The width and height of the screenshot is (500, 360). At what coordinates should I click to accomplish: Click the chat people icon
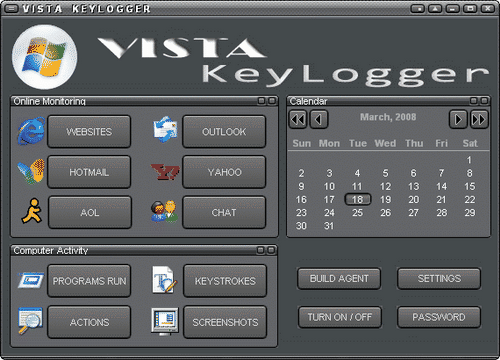(x=164, y=212)
